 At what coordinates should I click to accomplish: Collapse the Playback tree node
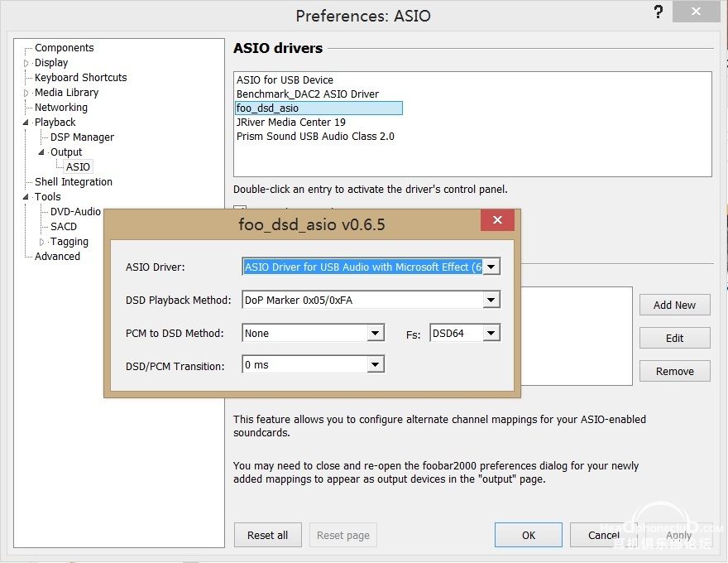[x=26, y=123]
